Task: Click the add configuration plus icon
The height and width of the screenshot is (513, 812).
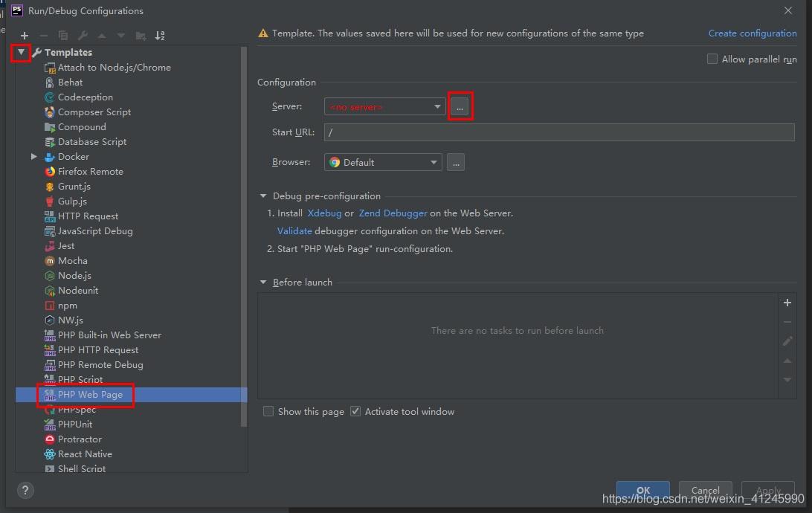Action: point(25,36)
